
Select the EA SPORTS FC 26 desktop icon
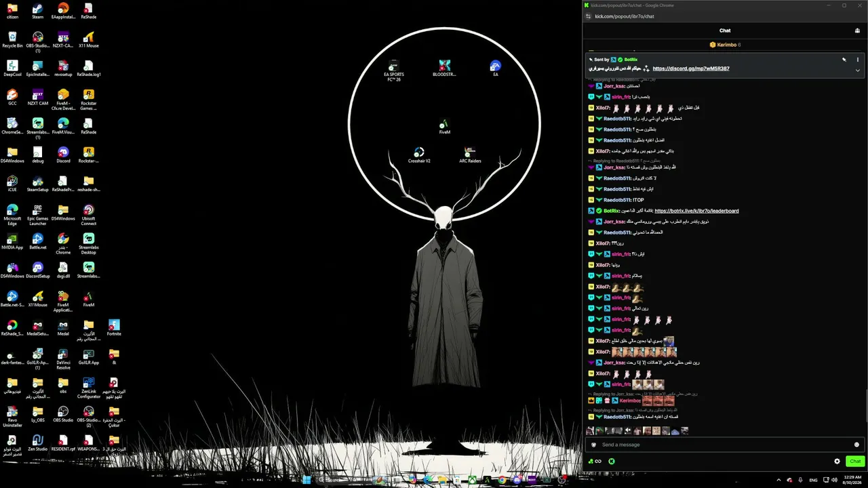(393, 70)
